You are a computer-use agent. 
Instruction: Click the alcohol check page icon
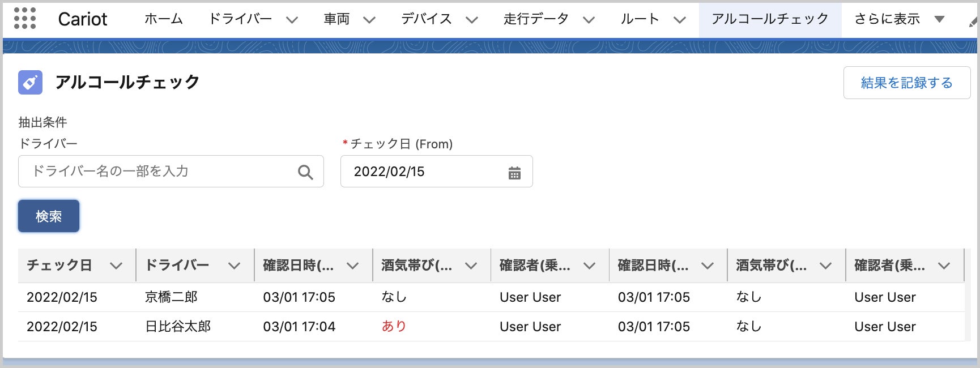30,83
